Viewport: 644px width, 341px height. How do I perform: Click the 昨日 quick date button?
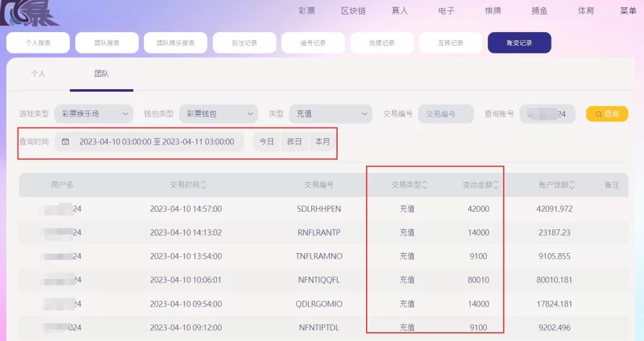(294, 141)
